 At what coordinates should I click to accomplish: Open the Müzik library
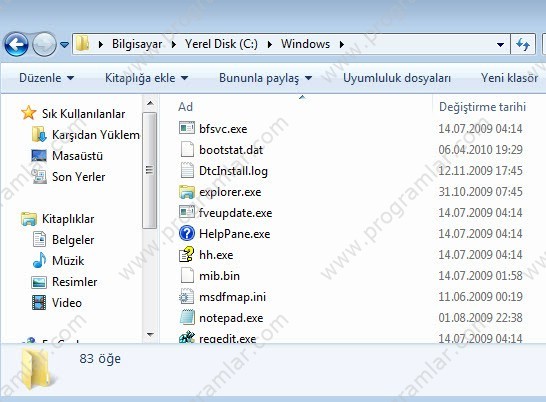click(68, 261)
